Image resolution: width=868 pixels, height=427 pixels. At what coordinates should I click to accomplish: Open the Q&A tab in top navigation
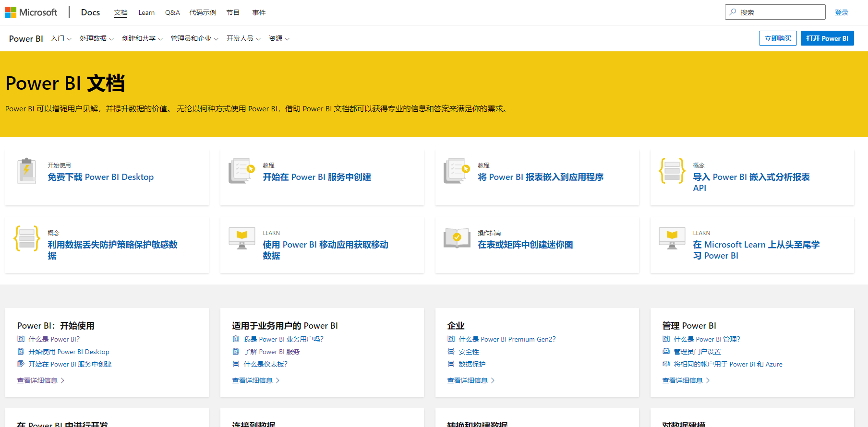[x=172, y=12]
